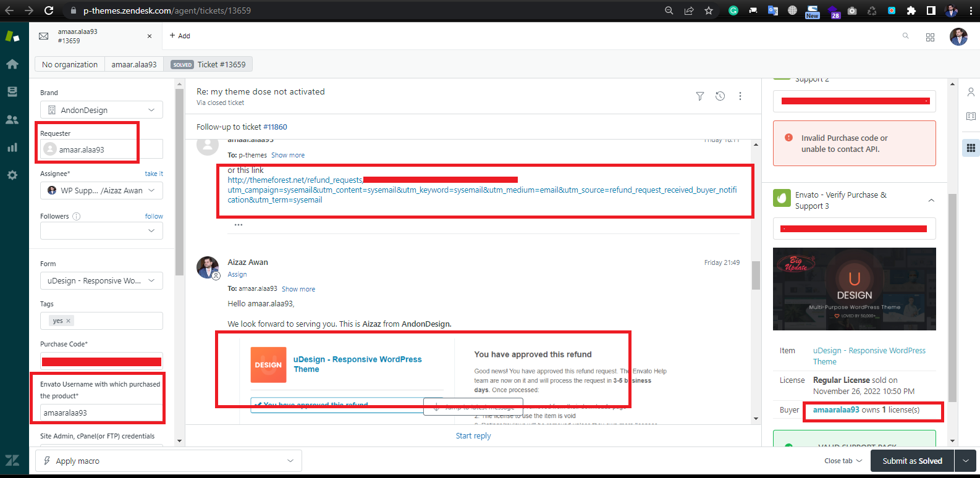Open the user context panel icon
Screen dimensions: 980x478
pos(971,92)
